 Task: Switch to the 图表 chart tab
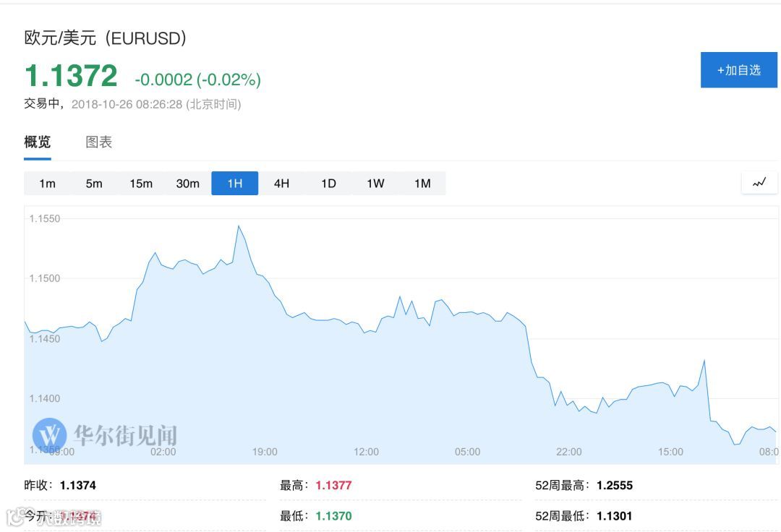coord(99,142)
